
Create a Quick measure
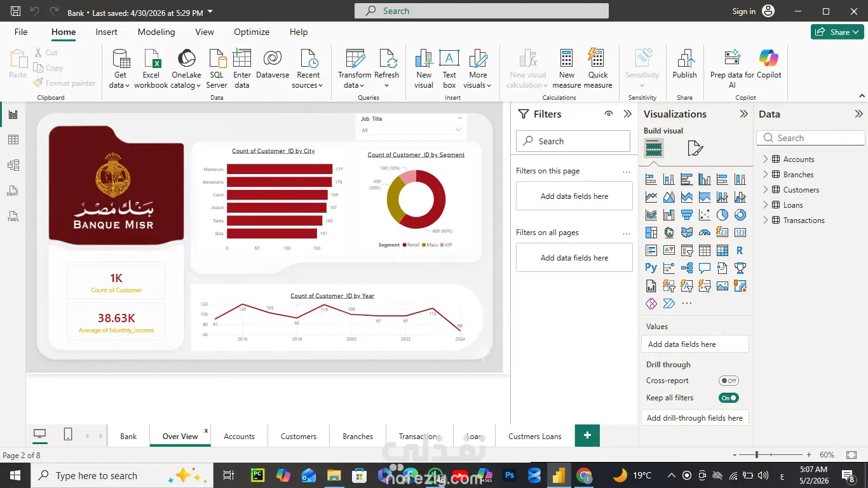point(598,69)
